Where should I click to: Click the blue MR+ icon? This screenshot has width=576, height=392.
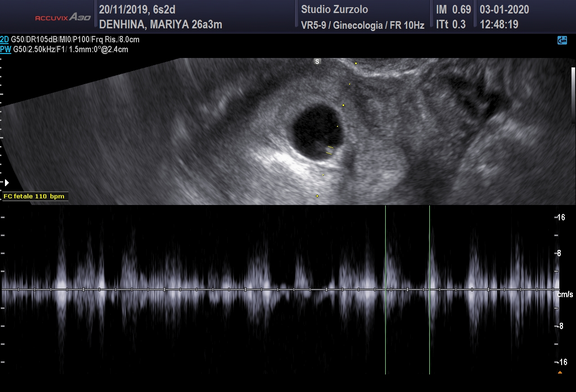click(562, 40)
